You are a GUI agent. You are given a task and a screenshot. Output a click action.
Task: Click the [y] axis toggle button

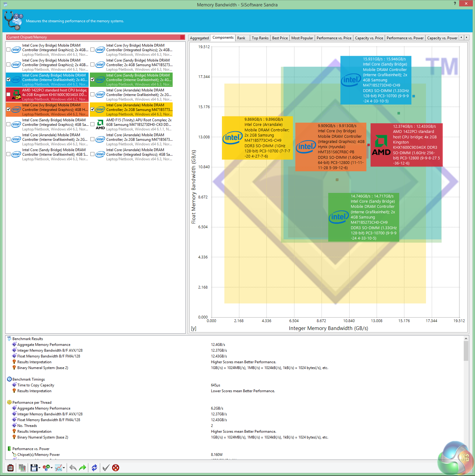pos(194,329)
